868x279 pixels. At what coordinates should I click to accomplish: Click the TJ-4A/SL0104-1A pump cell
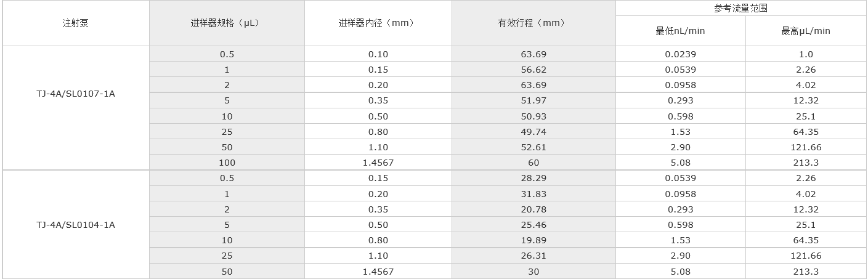pyautogui.click(x=75, y=225)
